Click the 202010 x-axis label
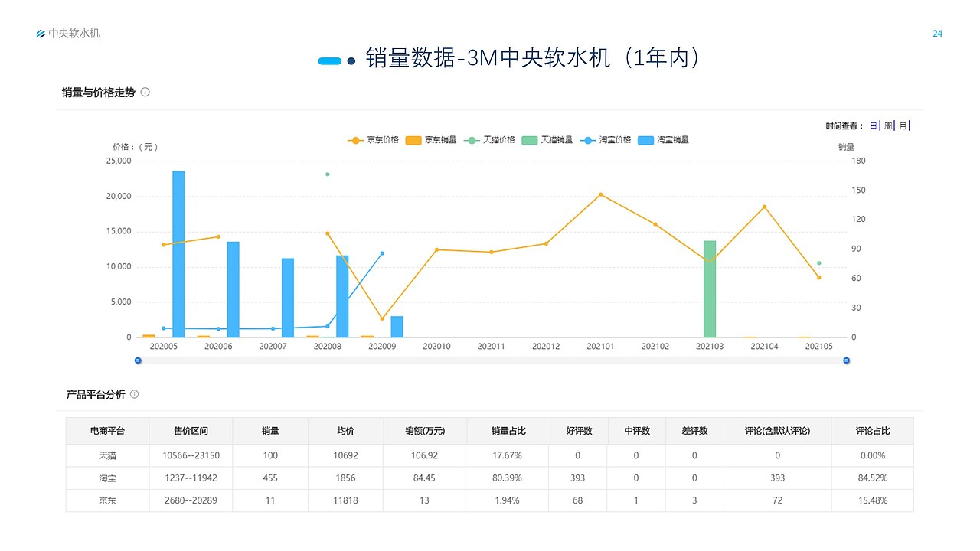Screen dimensions: 980x551 pyautogui.click(x=436, y=347)
